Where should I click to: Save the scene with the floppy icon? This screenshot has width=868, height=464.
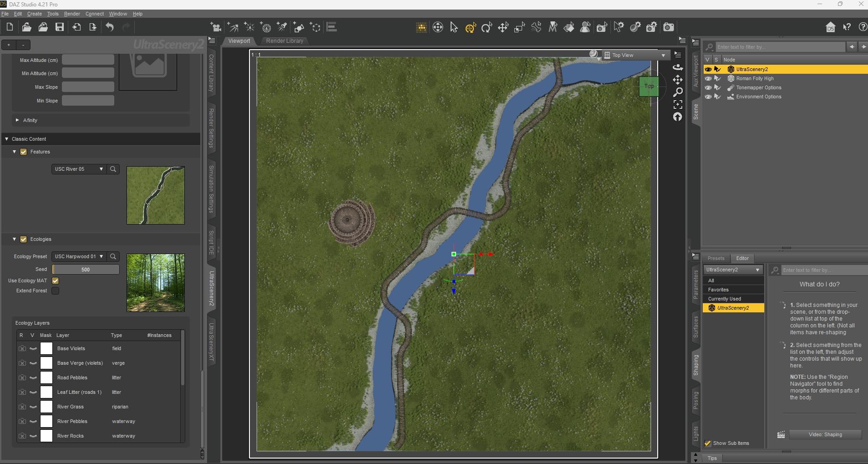pos(60,27)
